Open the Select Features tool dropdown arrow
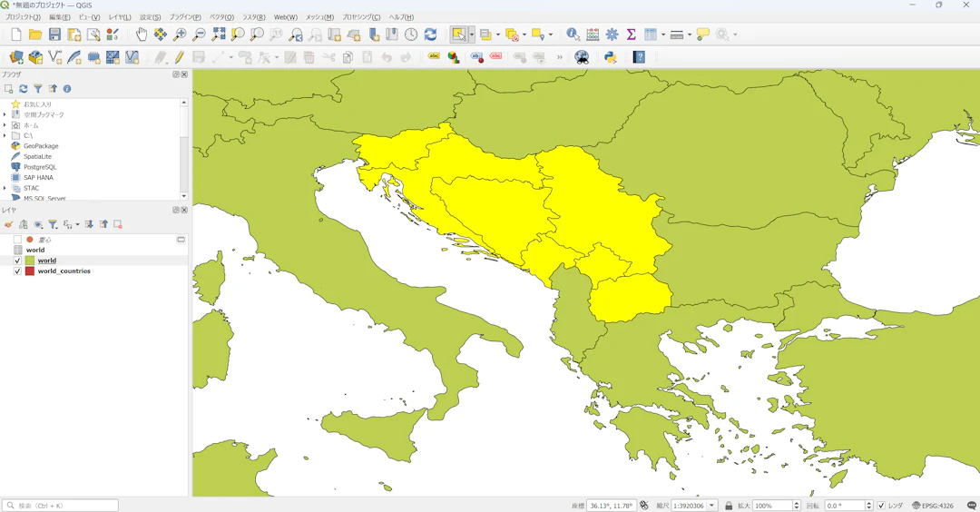Screen dimensions: 980x512 click(472, 34)
